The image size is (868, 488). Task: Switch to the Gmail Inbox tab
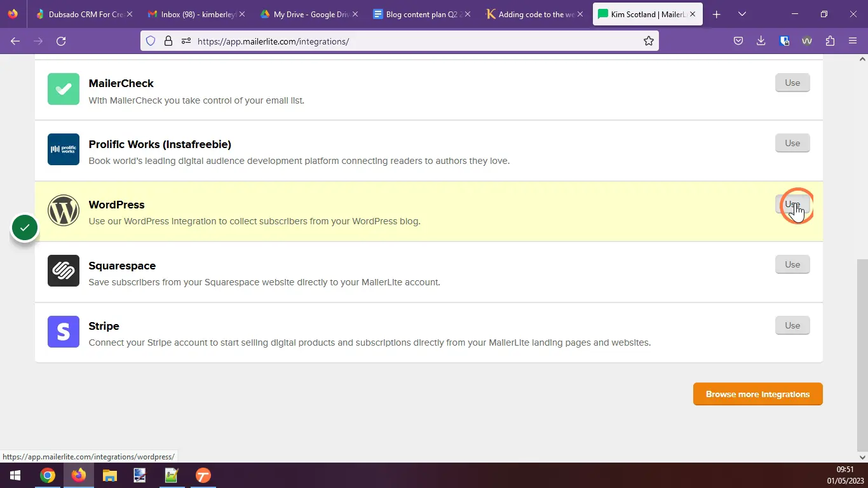click(196, 14)
